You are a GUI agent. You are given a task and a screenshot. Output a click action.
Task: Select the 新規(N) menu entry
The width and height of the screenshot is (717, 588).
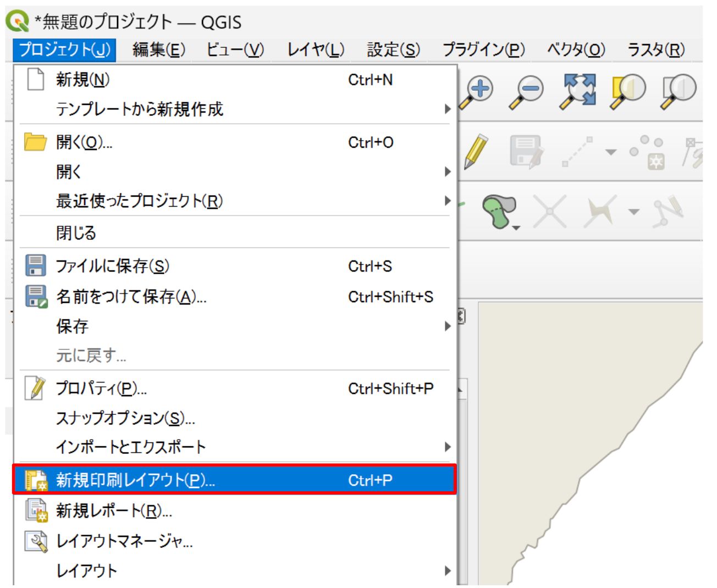(235, 80)
